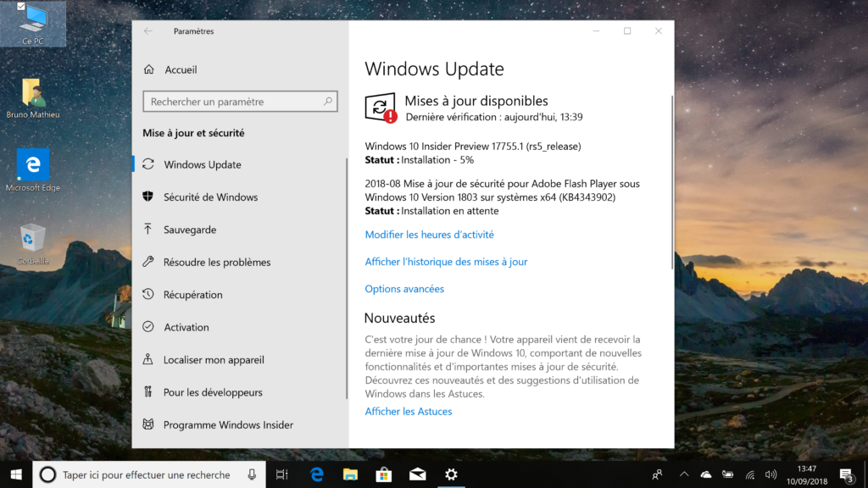
Task: Click the microphone icon in search box
Action: pos(252,474)
